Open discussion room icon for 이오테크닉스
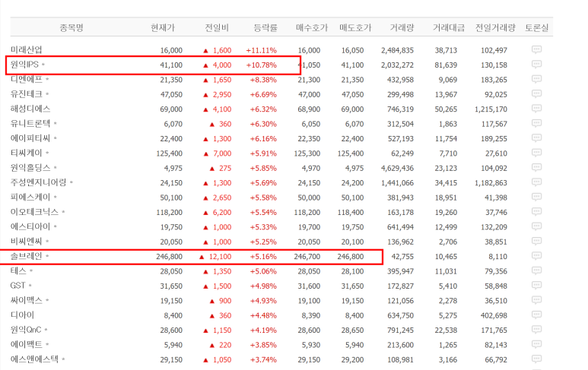The width and height of the screenshot is (588, 370). click(x=536, y=211)
